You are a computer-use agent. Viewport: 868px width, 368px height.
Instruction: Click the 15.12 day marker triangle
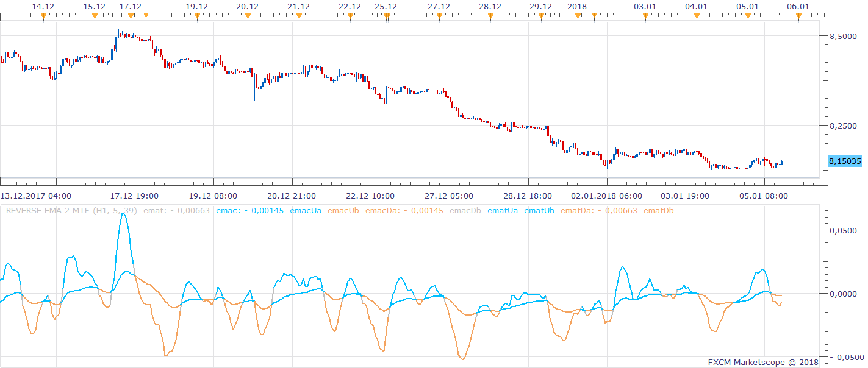tap(95, 17)
